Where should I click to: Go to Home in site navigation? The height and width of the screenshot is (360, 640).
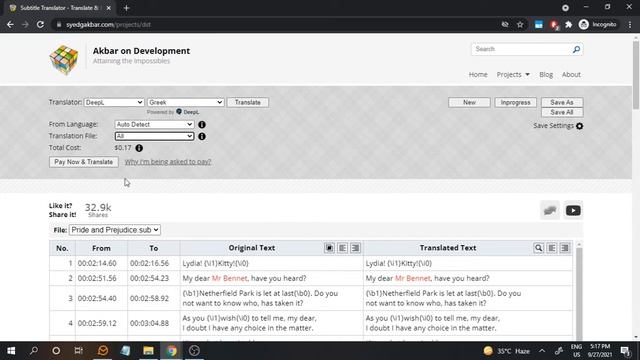tap(478, 75)
